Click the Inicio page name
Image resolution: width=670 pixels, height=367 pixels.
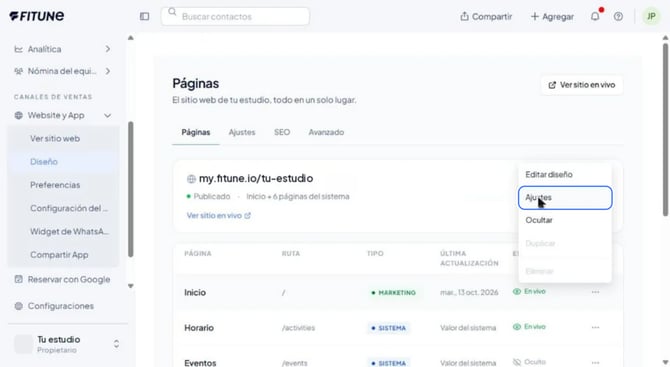pos(195,293)
